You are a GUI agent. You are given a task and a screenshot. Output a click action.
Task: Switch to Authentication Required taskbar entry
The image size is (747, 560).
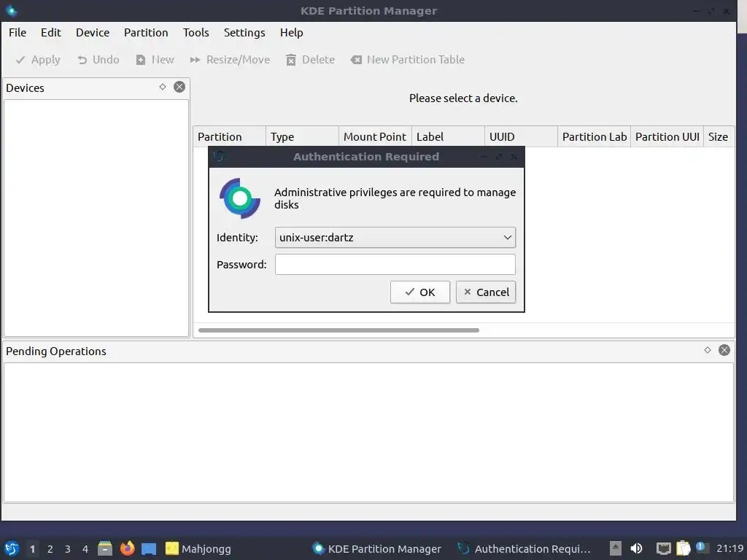tap(524, 548)
